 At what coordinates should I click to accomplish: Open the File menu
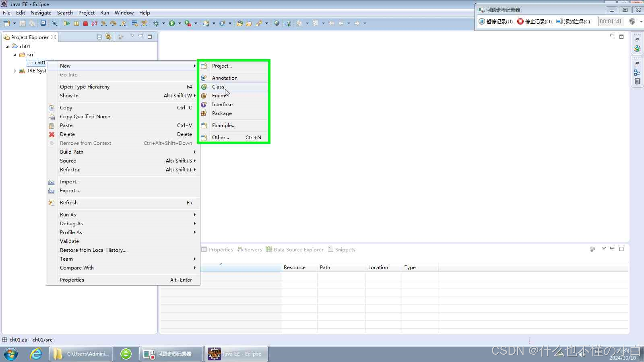7,13
